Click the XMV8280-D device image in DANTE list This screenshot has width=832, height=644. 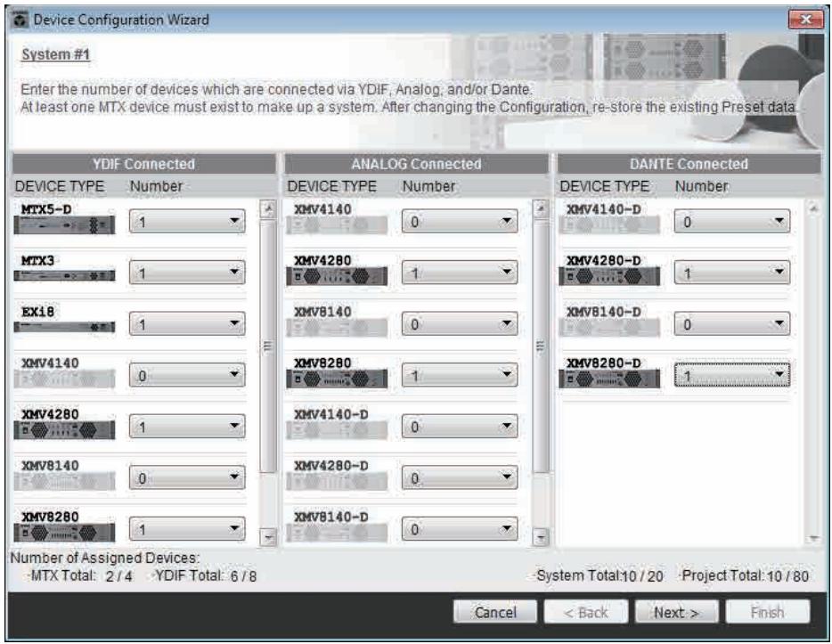click(609, 379)
